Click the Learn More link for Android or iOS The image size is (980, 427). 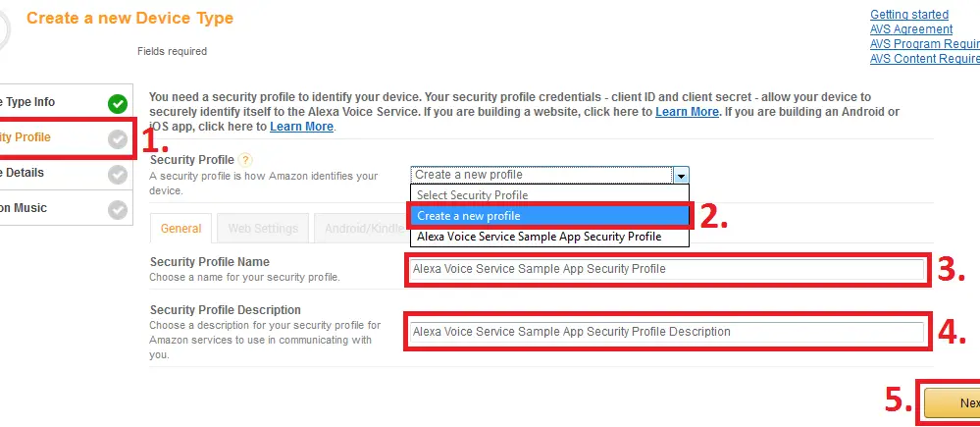click(301, 127)
